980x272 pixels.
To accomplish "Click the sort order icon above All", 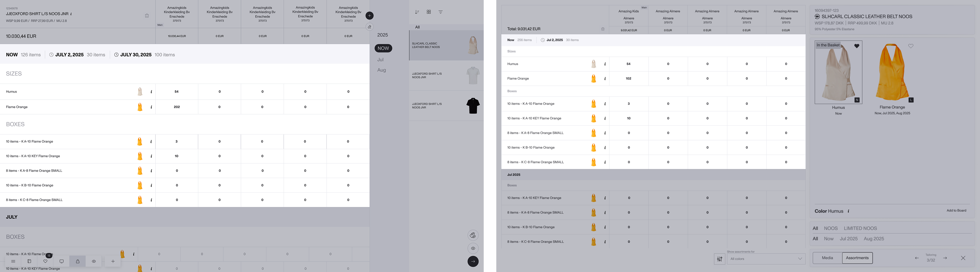I will tap(417, 12).
